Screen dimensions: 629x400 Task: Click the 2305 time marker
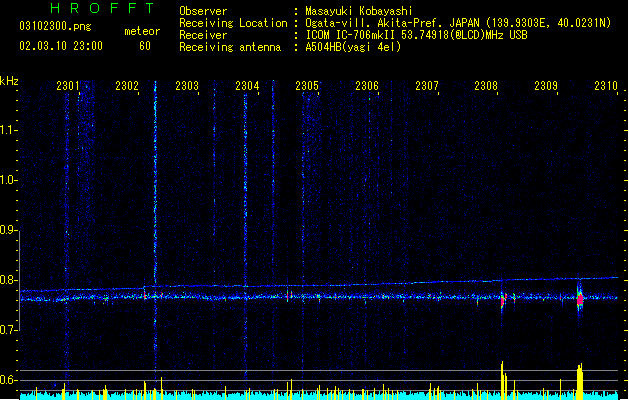tap(307, 86)
